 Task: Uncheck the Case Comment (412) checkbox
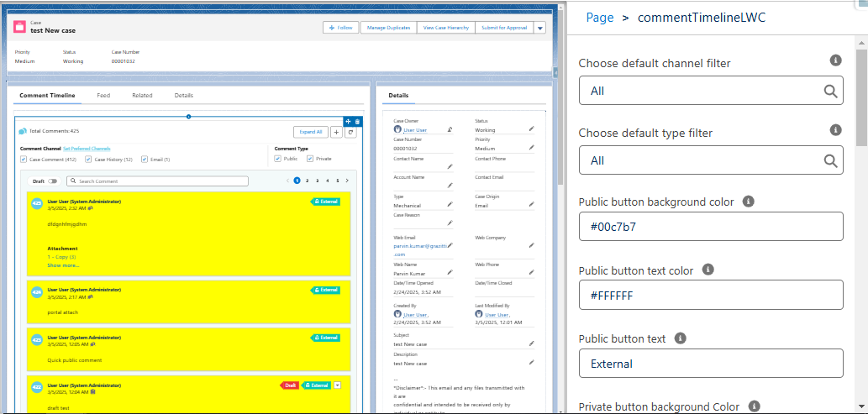(24, 159)
